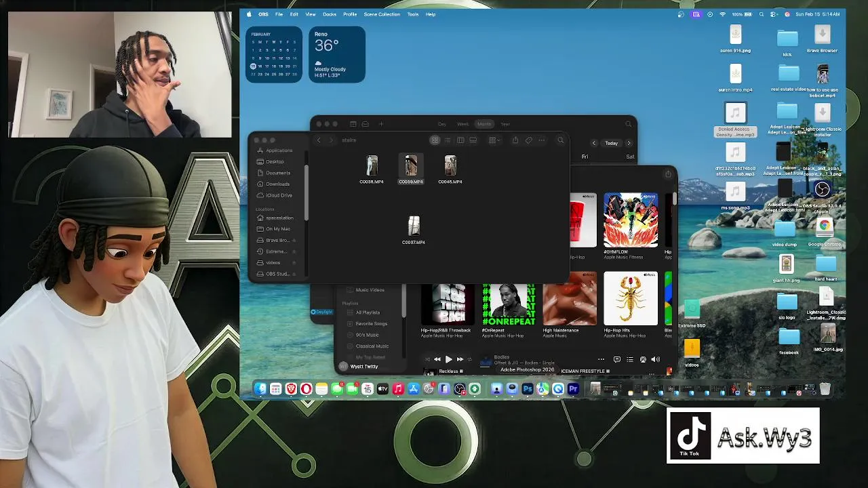Open Wyatt Twitty account in Music

coord(359,367)
